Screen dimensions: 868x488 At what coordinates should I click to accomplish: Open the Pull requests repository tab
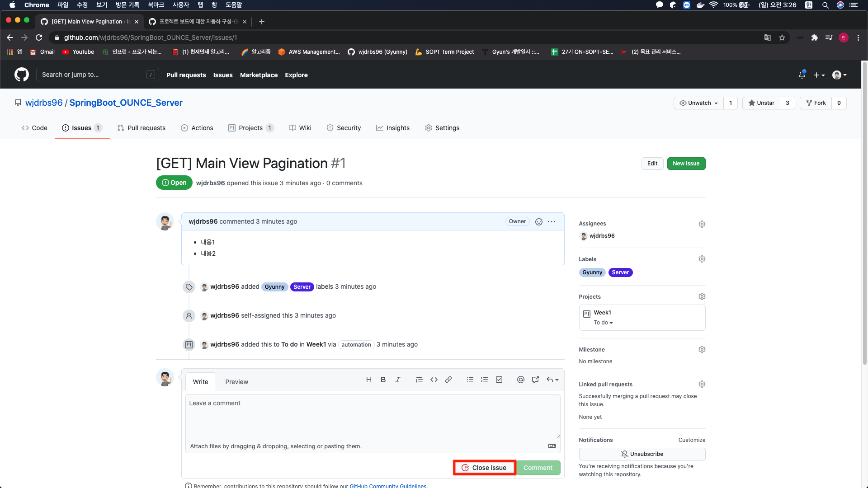[x=142, y=128]
